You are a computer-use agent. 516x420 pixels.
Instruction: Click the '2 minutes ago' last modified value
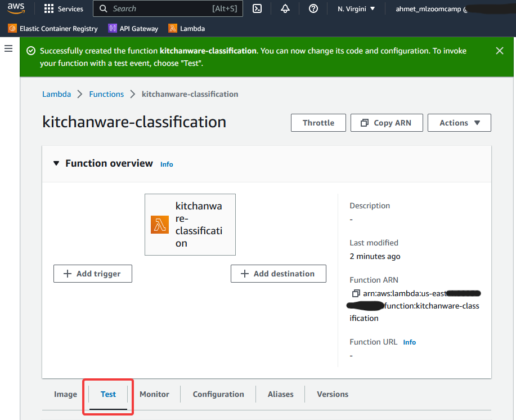(375, 256)
